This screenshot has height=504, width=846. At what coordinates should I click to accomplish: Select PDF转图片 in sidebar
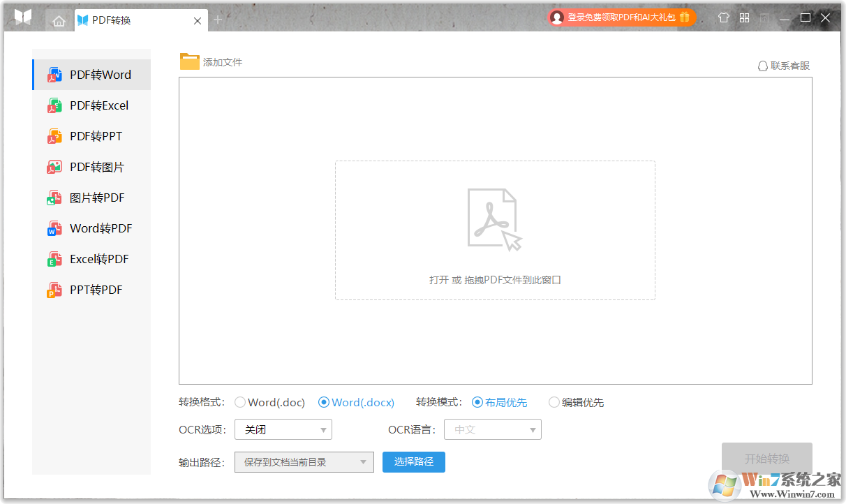tap(91, 167)
